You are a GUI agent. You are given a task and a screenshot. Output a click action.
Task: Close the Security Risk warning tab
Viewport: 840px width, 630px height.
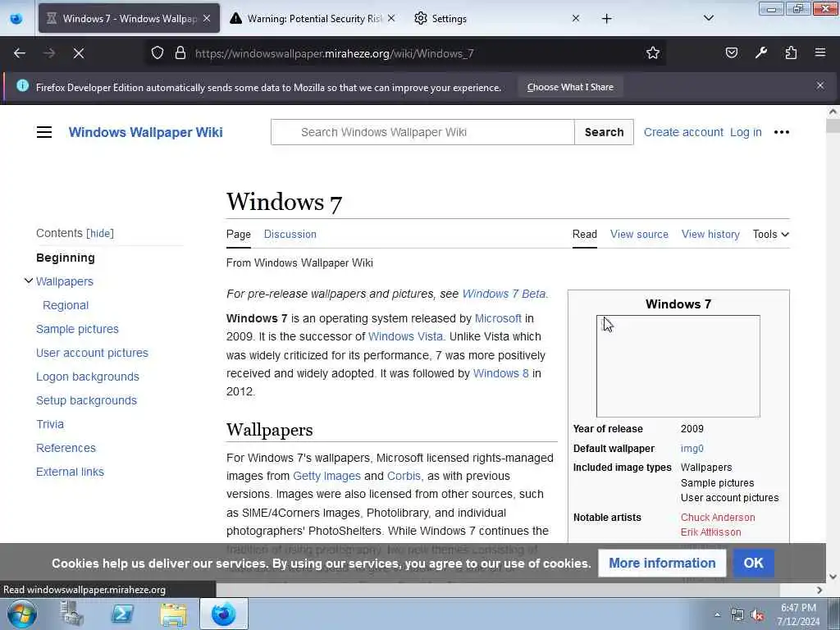coord(391,18)
